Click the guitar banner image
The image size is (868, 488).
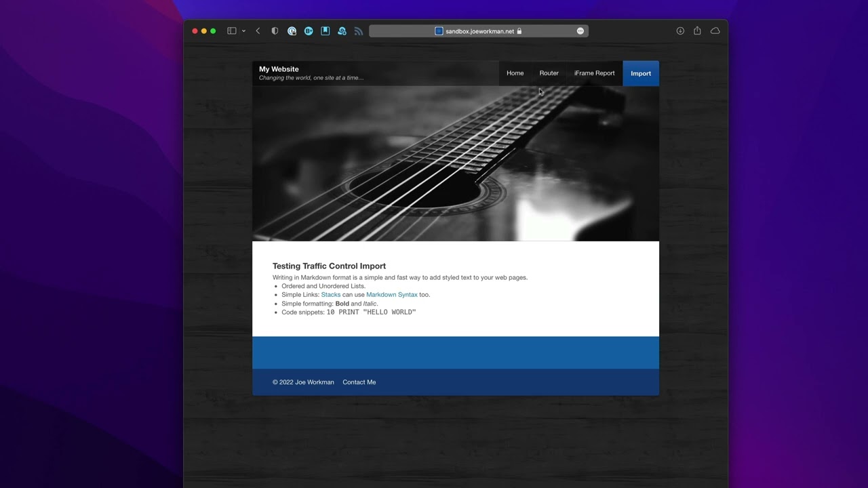point(456,163)
